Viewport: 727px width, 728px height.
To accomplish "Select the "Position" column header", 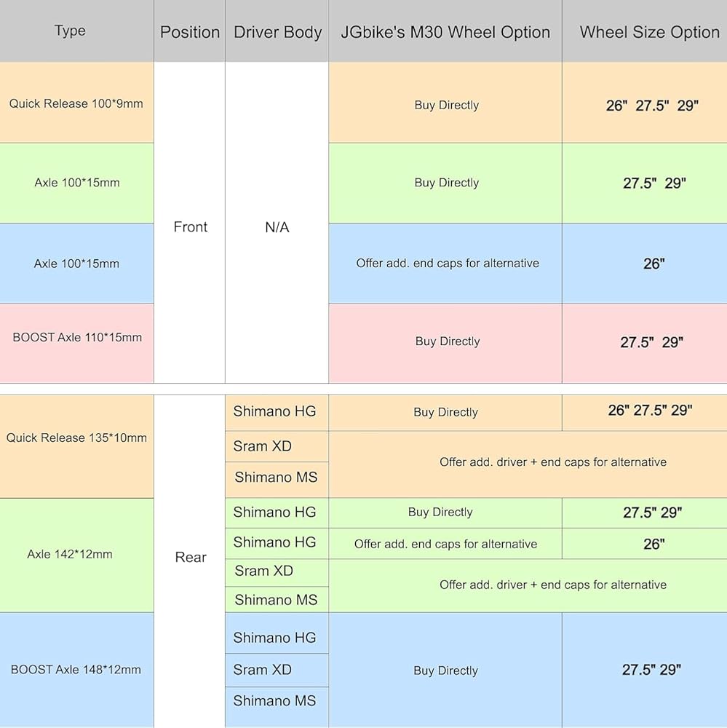I will pos(190,32).
